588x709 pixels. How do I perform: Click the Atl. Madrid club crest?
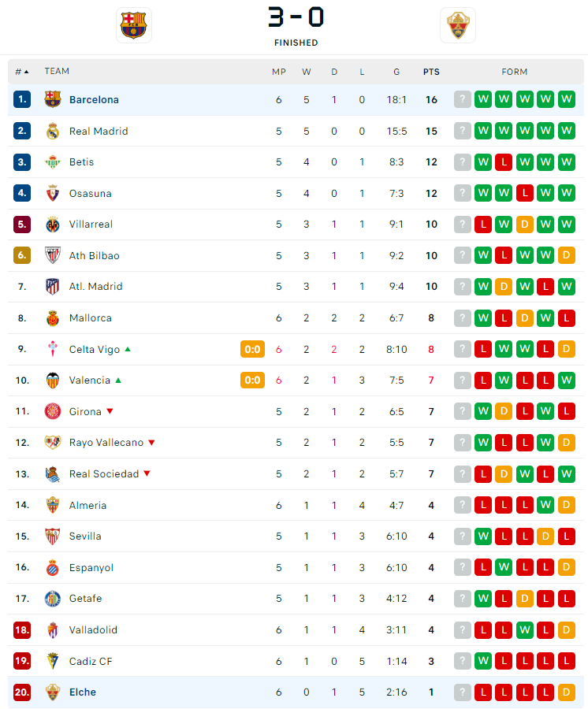coord(53,287)
